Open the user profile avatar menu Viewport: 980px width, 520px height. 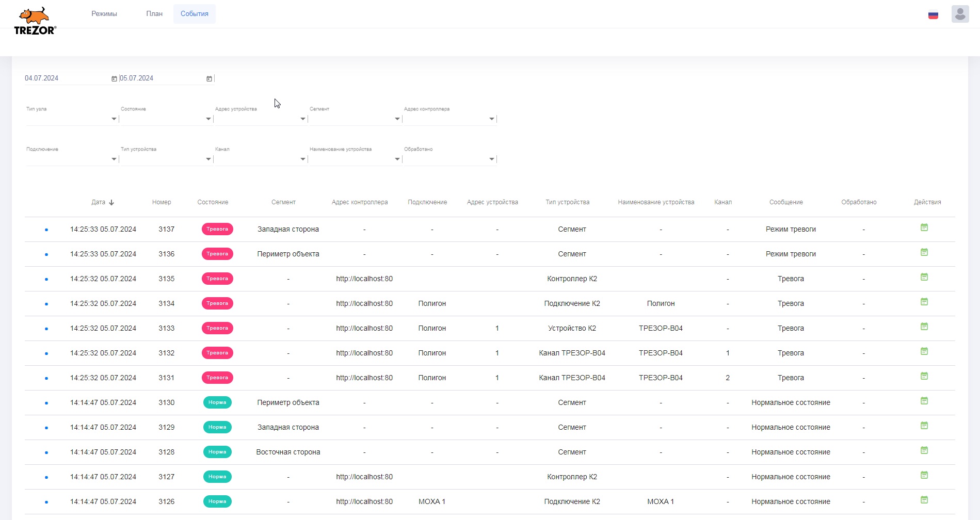tap(960, 14)
